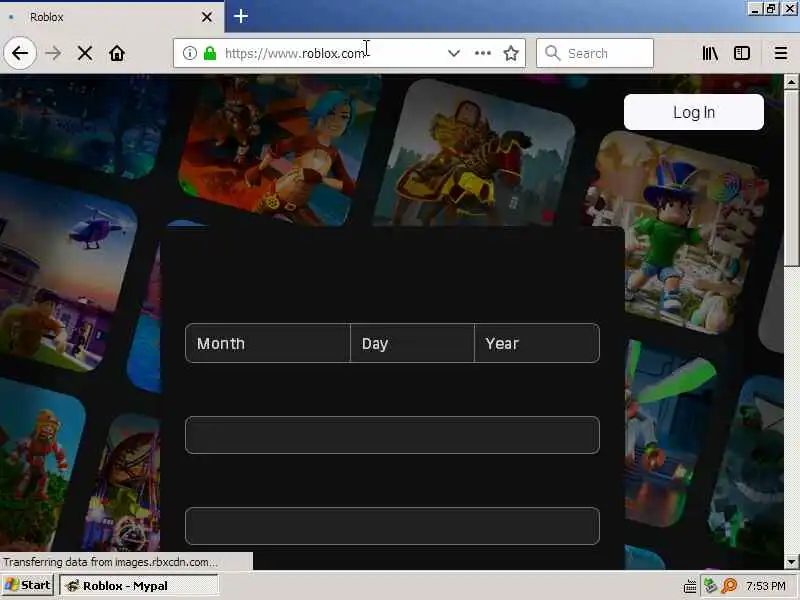Image resolution: width=800 pixels, height=600 pixels.
Task: Click the vertical scrollbar thumb
Action: click(791, 178)
